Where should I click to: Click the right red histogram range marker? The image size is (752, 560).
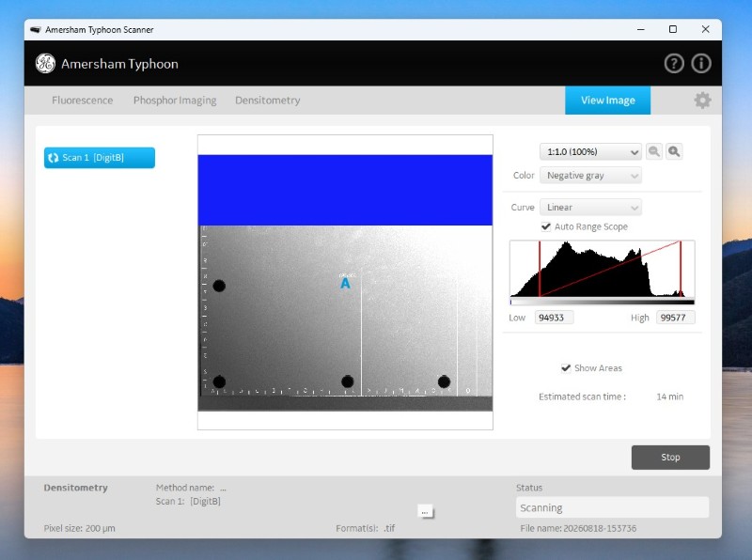[681, 269]
